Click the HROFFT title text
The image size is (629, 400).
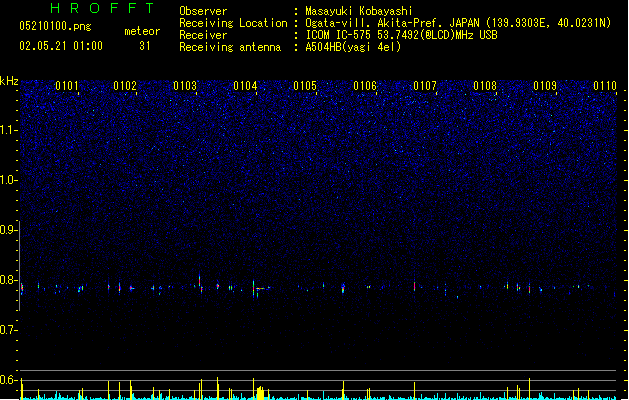point(103,8)
